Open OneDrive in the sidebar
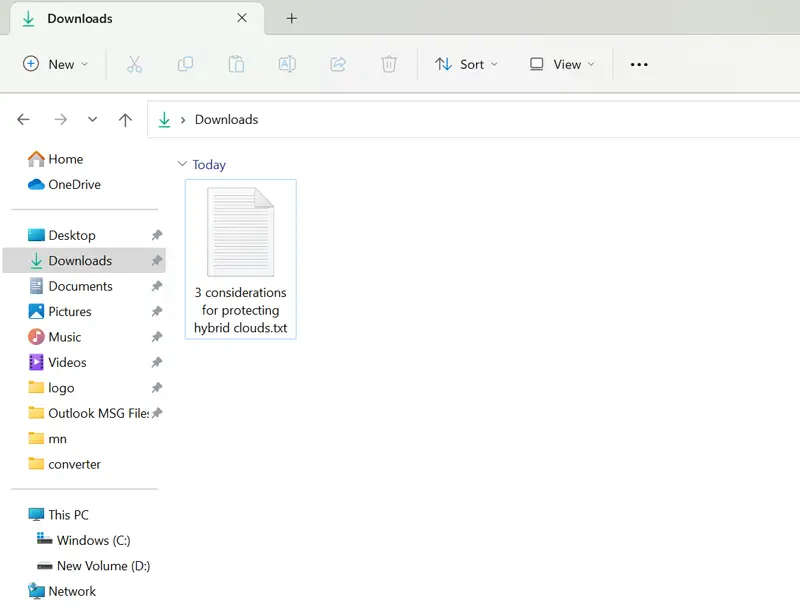The image size is (800, 613). 74,184
